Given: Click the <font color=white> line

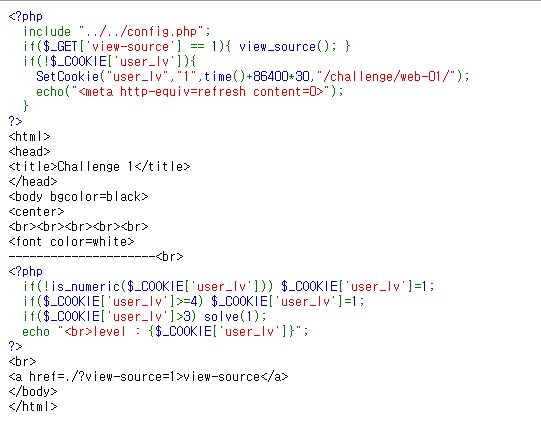Looking at the screenshot, I should 71,242.
